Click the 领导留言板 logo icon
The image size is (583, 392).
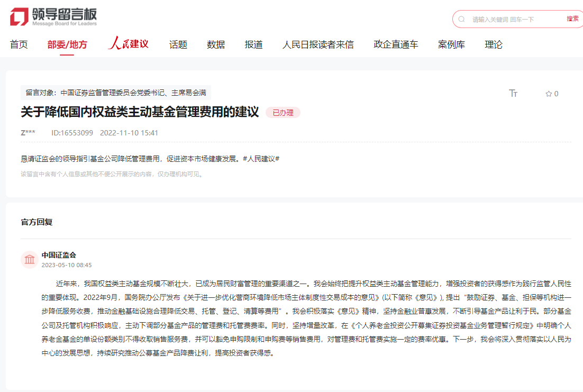coord(19,17)
